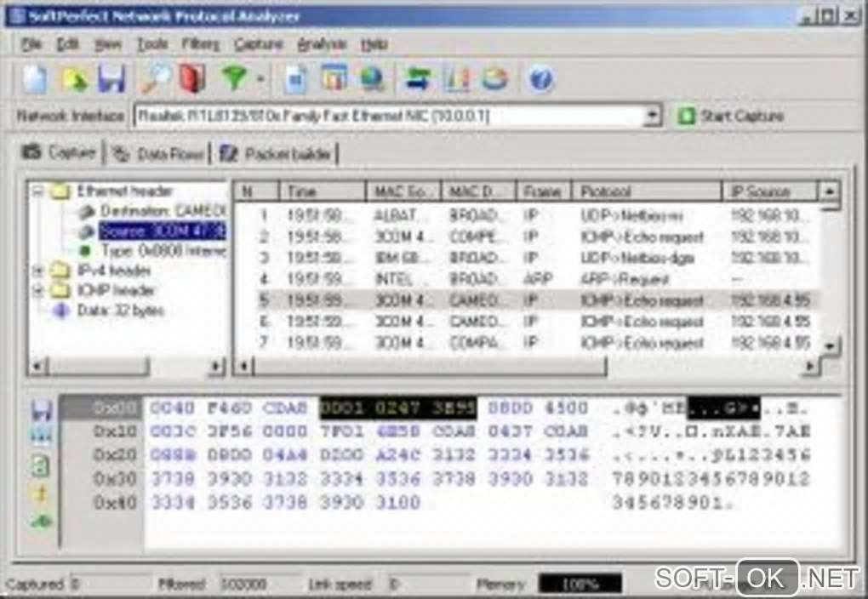The image size is (868, 599).
Task: Click the blue question mark Help icon
Action: [x=541, y=79]
